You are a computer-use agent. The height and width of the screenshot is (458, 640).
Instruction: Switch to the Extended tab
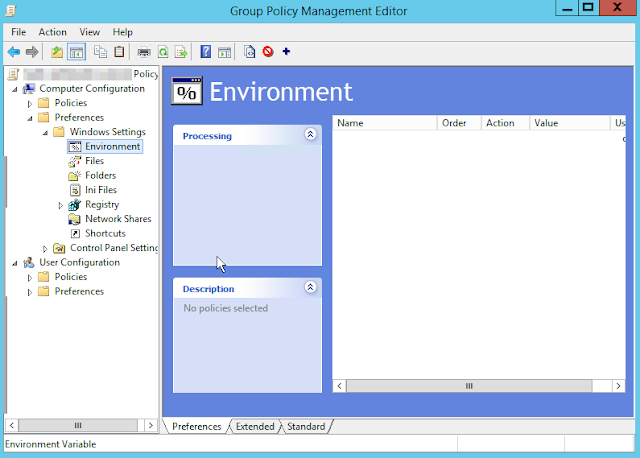[x=255, y=427]
